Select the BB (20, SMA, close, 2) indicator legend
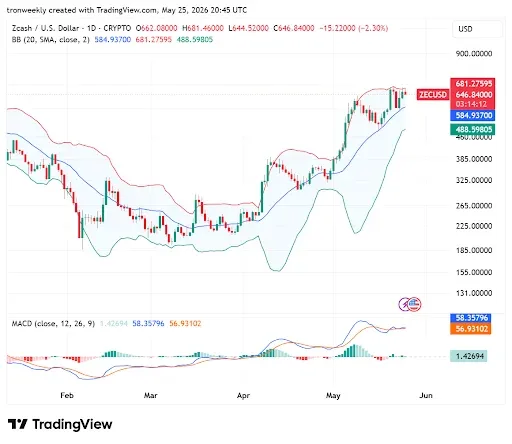Image resolution: width=512 pixels, height=444 pixels. click(51, 40)
